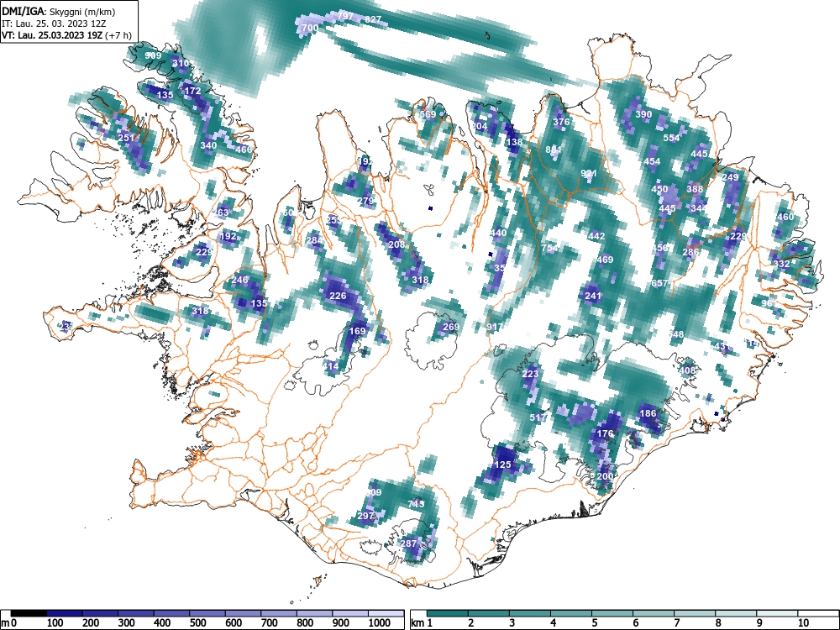
Task: Select the 408 visibility value
Action: click(687, 370)
